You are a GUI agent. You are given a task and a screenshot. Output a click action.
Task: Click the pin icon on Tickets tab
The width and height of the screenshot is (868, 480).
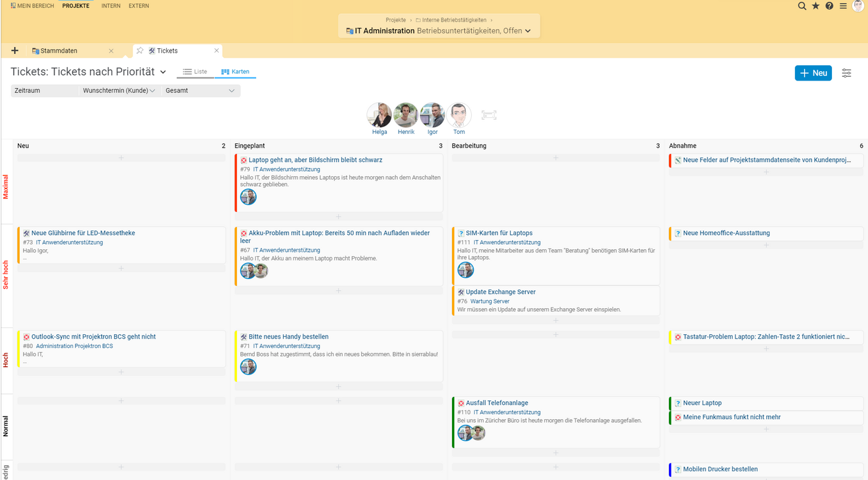140,51
